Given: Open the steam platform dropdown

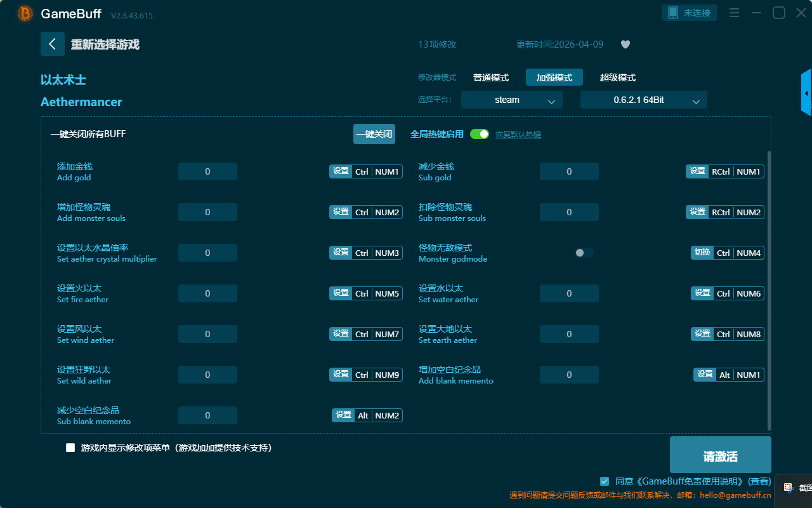Looking at the screenshot, I should tap(512, 100).
